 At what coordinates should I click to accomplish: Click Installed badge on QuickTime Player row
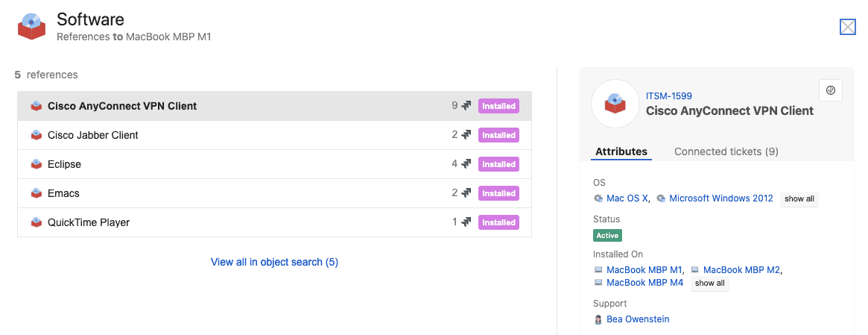(498, 222)
